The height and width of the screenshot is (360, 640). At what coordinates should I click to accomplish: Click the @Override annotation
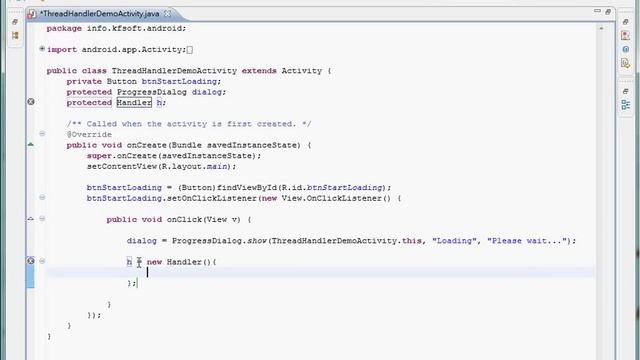[89, 134]
